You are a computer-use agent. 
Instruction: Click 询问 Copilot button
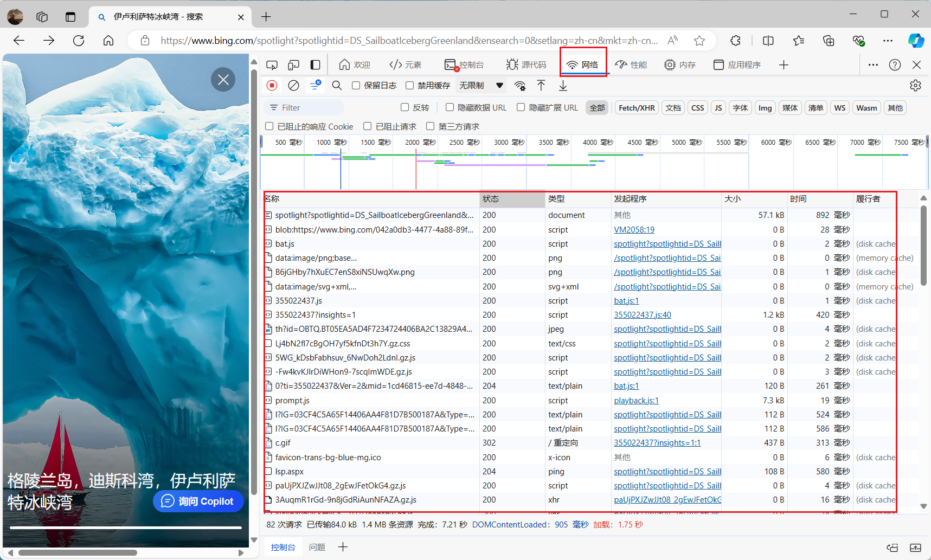pos(198,501)
